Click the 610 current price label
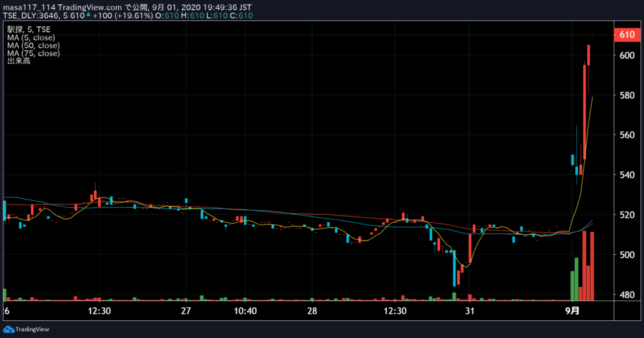Viewport: 644px width, 338px height. point(627,35)
